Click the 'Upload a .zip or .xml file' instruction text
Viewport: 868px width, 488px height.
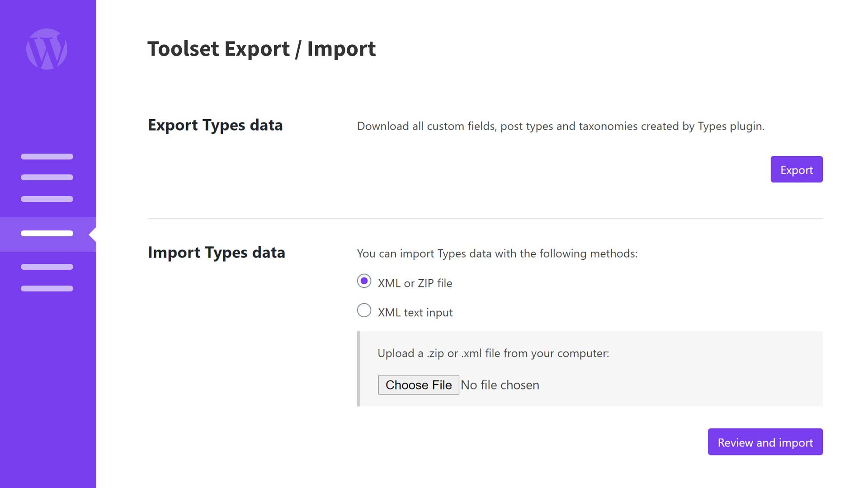click(x=493, y=353)
